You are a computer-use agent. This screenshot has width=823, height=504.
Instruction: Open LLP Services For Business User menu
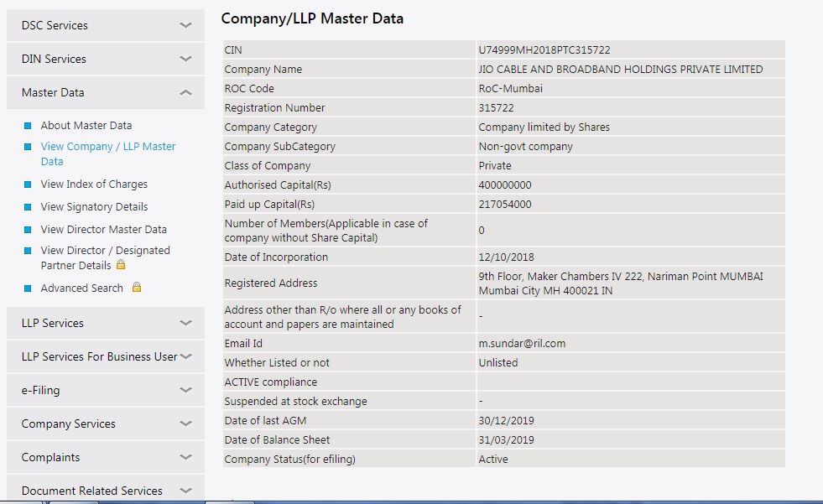(x=106, y=356)
